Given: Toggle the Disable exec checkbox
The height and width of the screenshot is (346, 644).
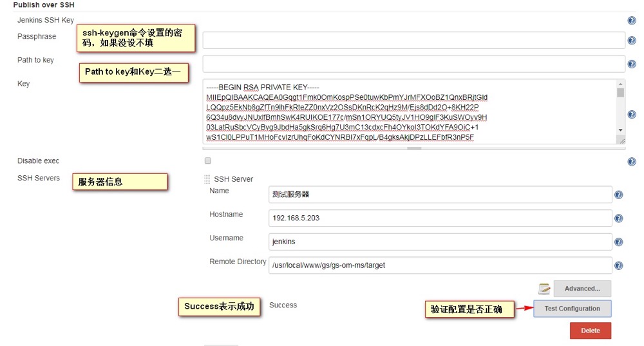Looking at the screenshot, I should pyautogui.click(x=207, y=160).
